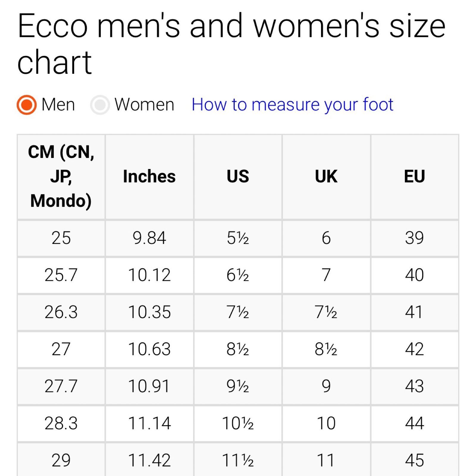Screen dimensions: 476x476
Task: Click the UK column header
Action: coord(326,177)
